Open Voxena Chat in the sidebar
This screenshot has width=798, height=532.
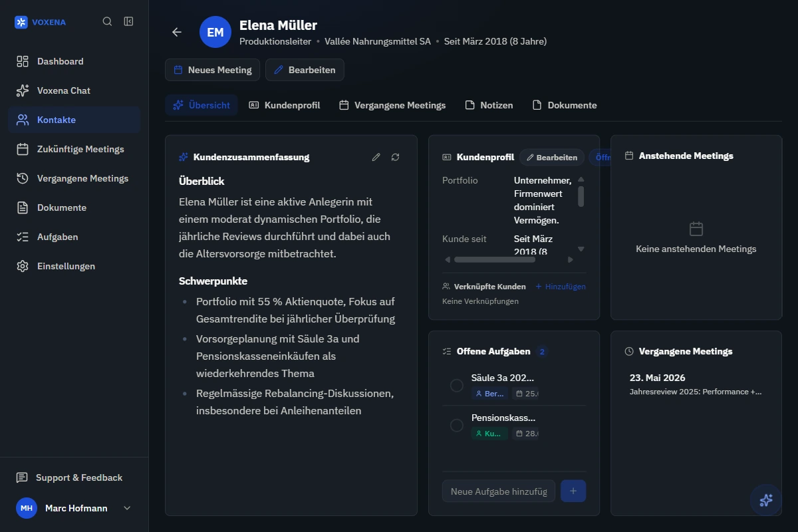click(x=74, y=90)
